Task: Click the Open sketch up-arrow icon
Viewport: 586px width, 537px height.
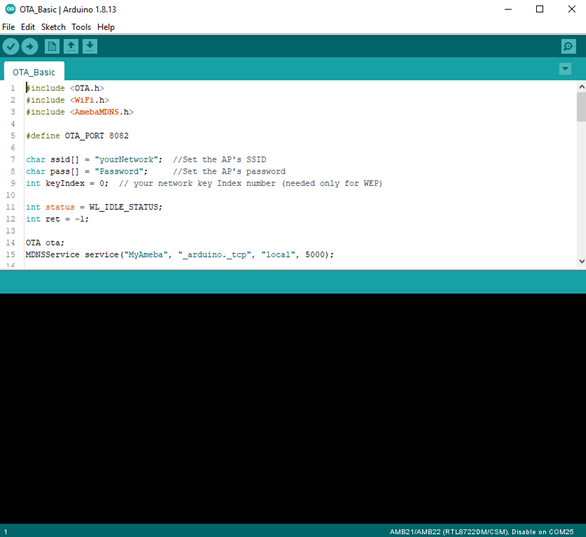Action: click(x=71, y=46)
